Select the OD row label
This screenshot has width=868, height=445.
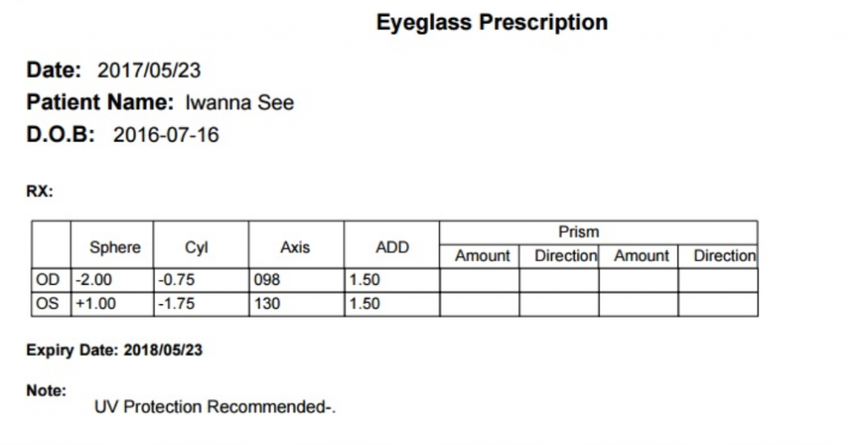tap(47, 280)
